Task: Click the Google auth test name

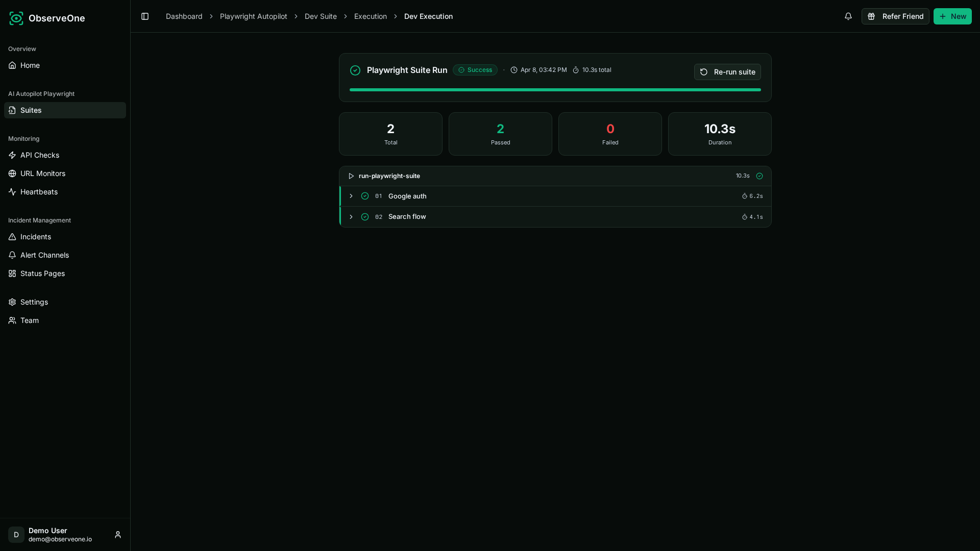Action: (407, 196)
